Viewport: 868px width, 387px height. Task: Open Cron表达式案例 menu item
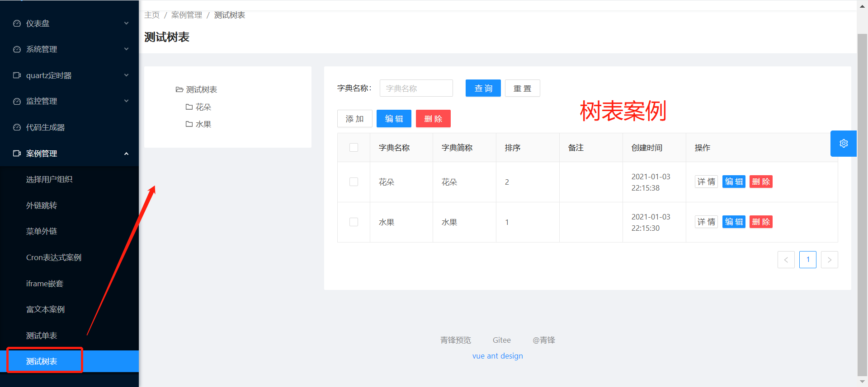69,257
